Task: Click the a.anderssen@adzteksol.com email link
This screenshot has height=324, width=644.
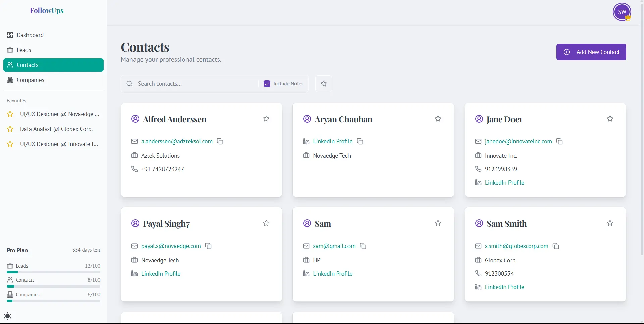Action: [x=177, y=141]
